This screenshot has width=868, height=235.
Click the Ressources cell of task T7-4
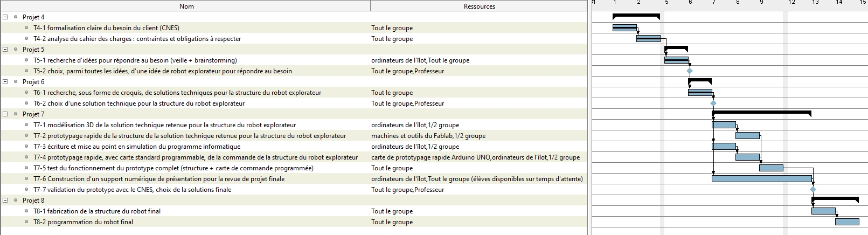pos(475,157)
